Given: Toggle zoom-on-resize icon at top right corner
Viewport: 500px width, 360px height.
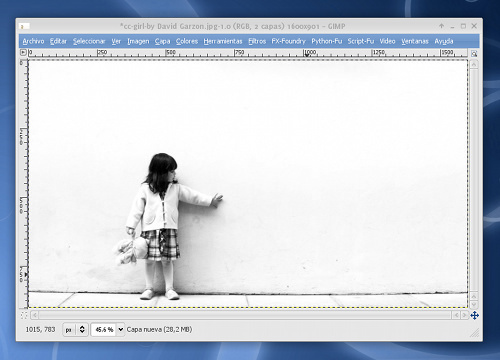Looking at the screenshot, I should pos(474,53).
